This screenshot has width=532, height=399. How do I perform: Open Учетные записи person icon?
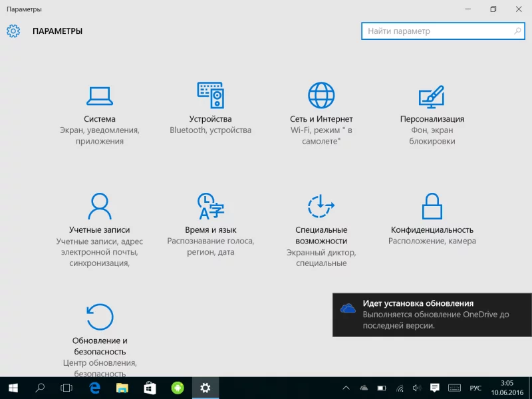point(100,207)
